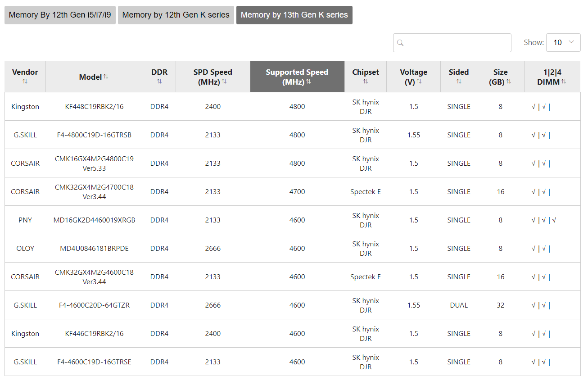Image resolution: width=588 pixels, height=381 pixels.
Task: Click the Model column sort arrows
Action: coord(106,77)
